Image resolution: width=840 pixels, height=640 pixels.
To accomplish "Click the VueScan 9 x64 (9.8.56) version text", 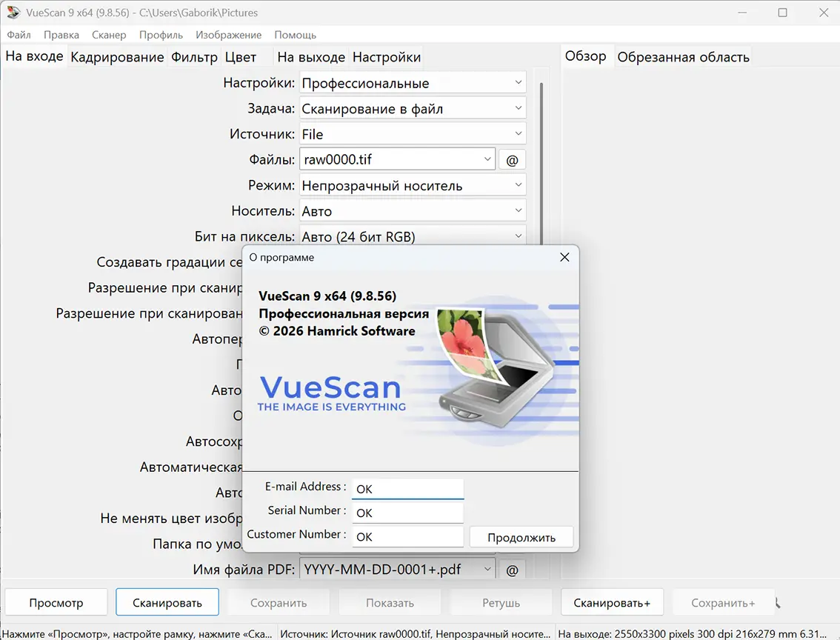I will (x=327, y=296).
